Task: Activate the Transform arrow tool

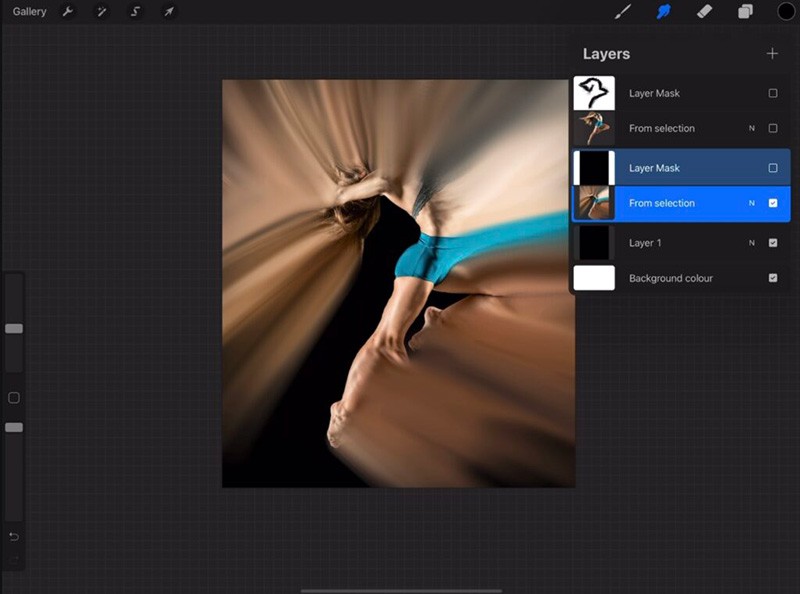Action: (x=169, y=11)
